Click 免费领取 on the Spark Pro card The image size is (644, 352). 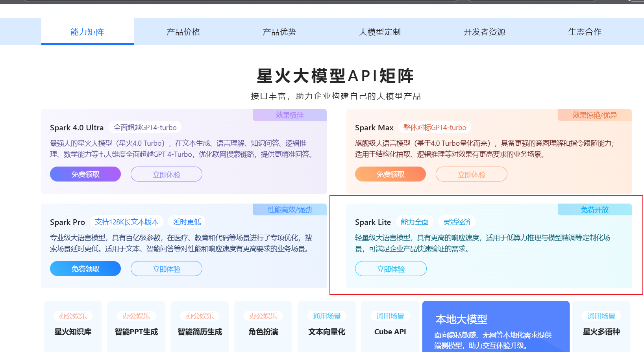(85, 269)
